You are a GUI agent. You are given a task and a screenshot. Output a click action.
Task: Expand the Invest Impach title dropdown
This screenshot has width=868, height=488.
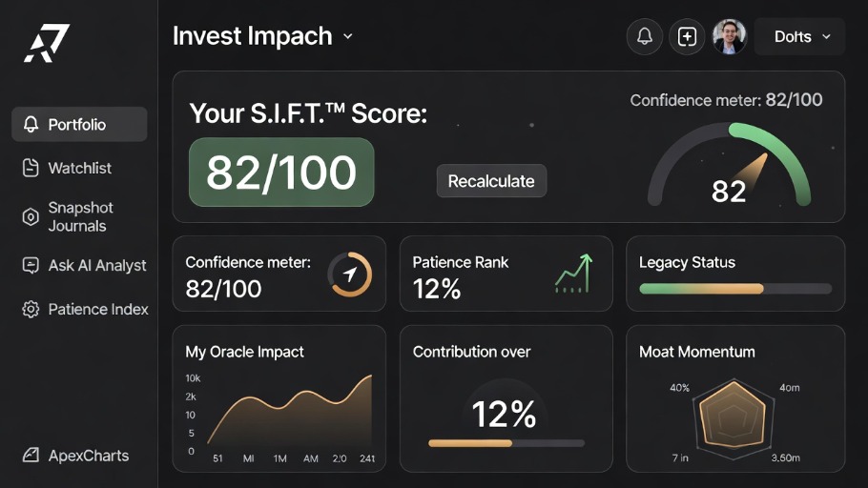tap(347, 37)
